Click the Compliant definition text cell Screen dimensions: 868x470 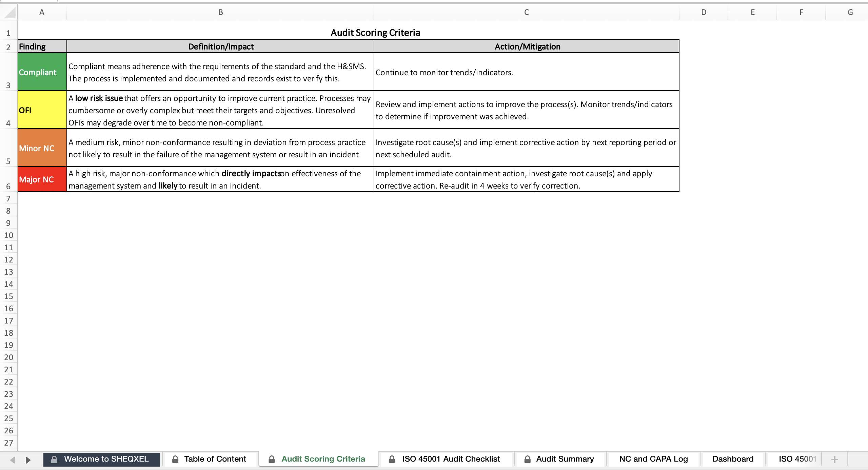[220, 72]
